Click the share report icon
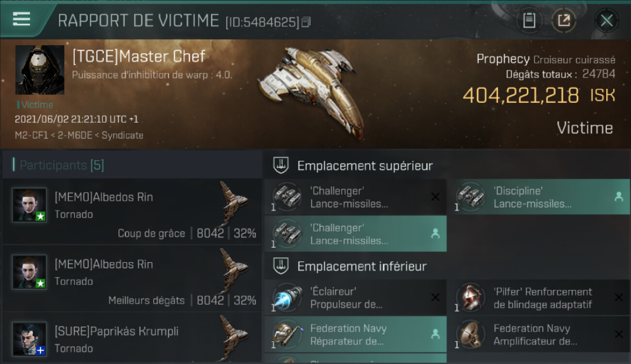The height and width of the screenshot is (364, 631). (564, 21)
